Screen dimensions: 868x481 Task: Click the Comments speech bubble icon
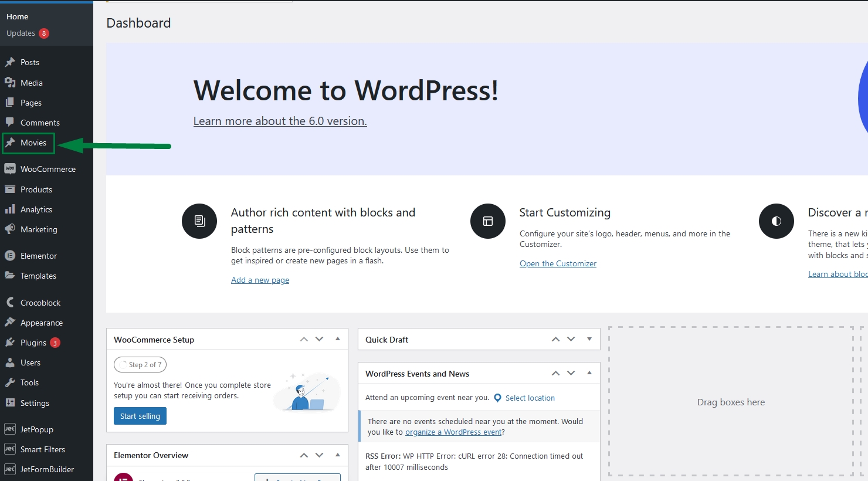(x=10, y=122)
